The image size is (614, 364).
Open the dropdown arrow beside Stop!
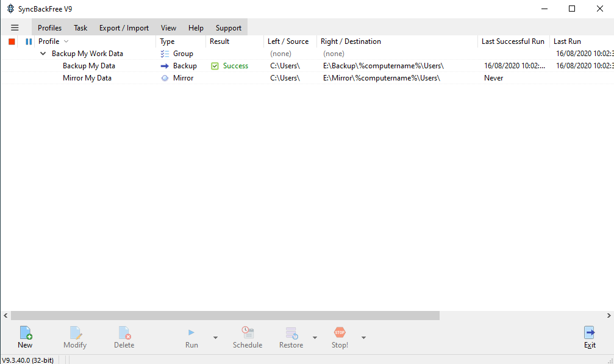pyautogui.click(x=363, y=337)
